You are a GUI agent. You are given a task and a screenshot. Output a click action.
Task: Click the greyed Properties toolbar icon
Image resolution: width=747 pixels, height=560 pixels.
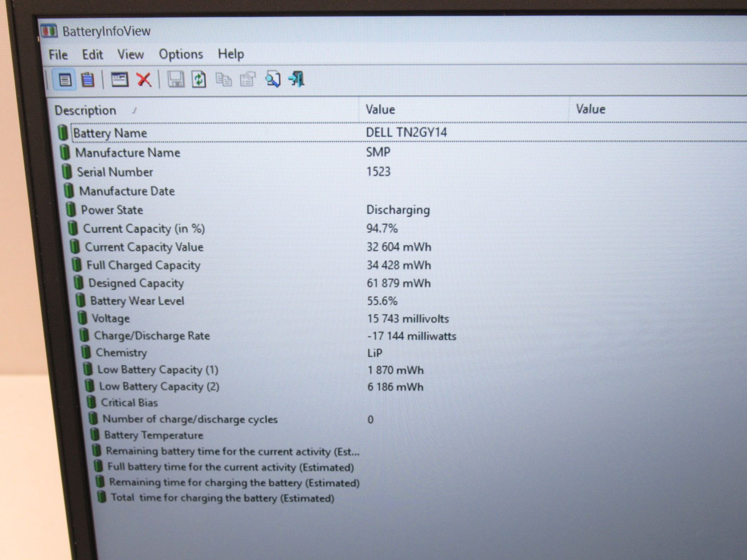point(248,79)
